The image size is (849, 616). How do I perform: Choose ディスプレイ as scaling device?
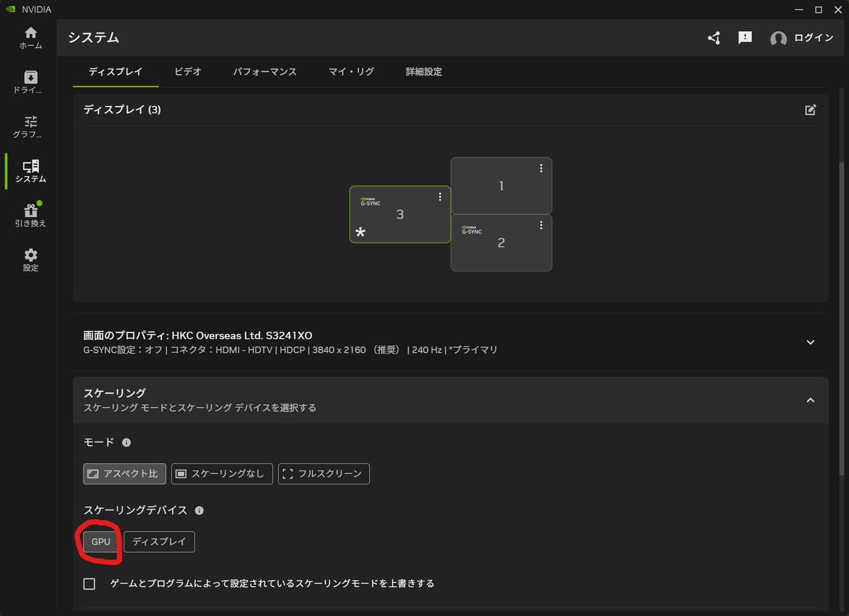[x=159, y=542]
